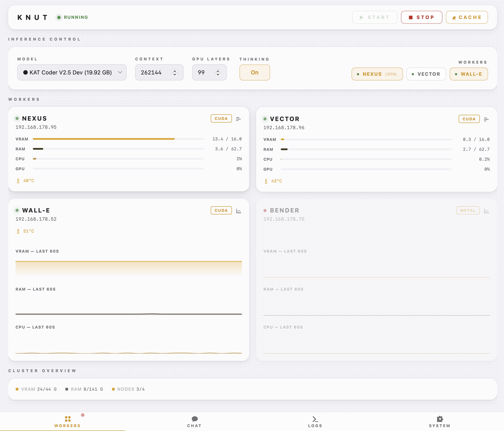Click the cache eraser icon

click(x=454, y=17)
